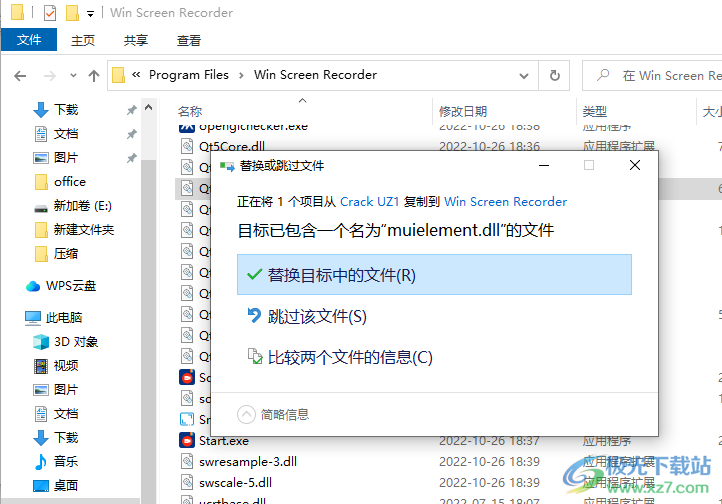The height and width of the screenshot is (504, 722).
Task: Click the Qt5Core.dll file icon
Action: [x=187, y=146]
